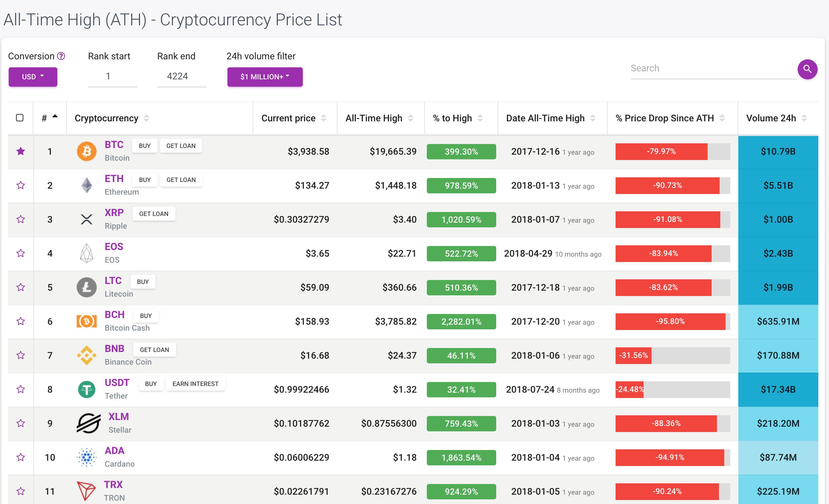Favorite EOS using its star

point(21,253)
